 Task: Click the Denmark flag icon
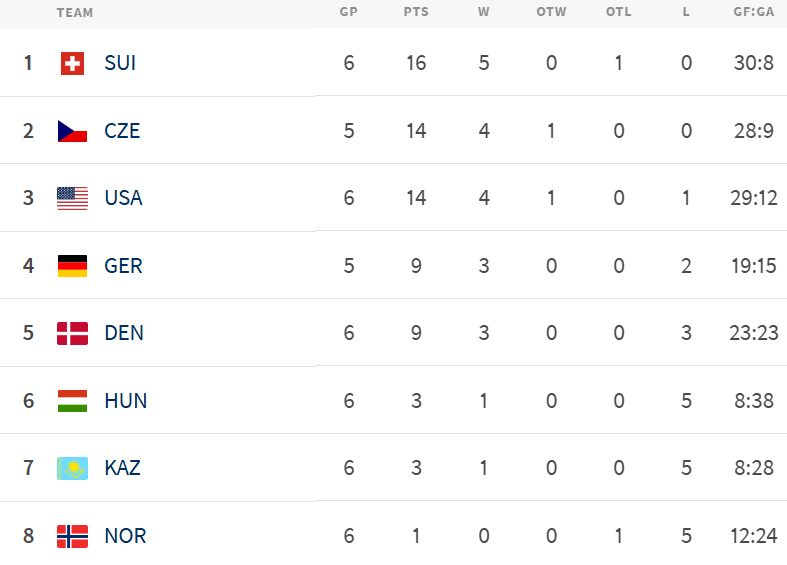(x=72, y=333)
